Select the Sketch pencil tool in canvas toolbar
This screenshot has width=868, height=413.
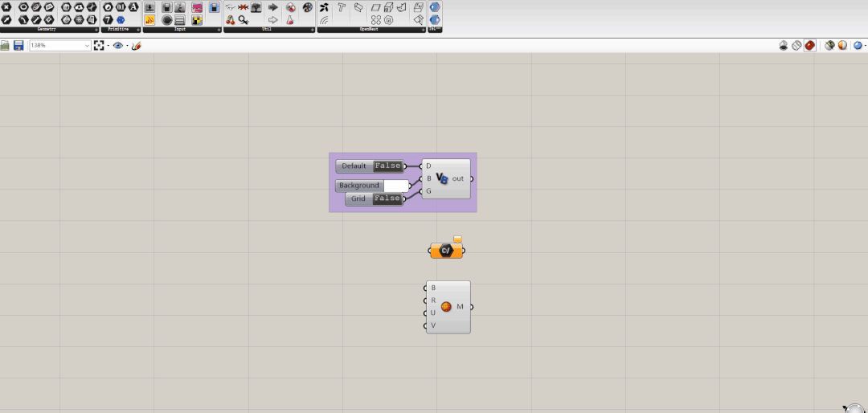click(136, 45)
